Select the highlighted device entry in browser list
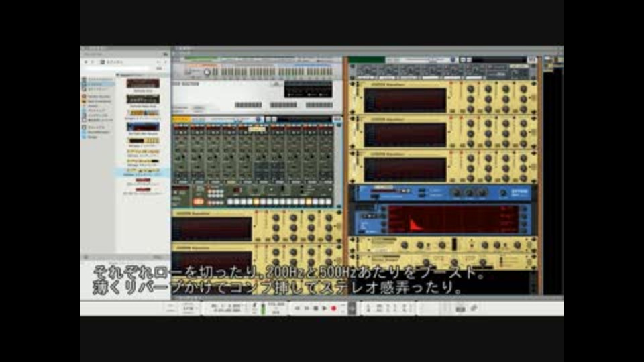 click(x=143, y=172)
